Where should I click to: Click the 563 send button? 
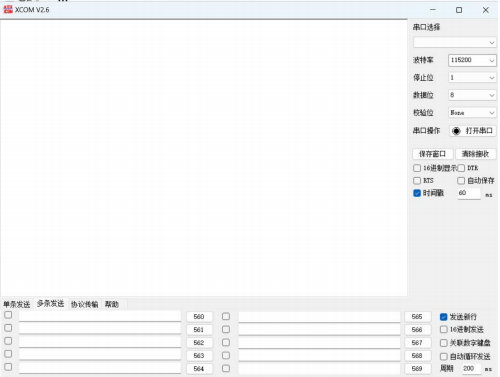pyautogui.click(x=199, y=356)
